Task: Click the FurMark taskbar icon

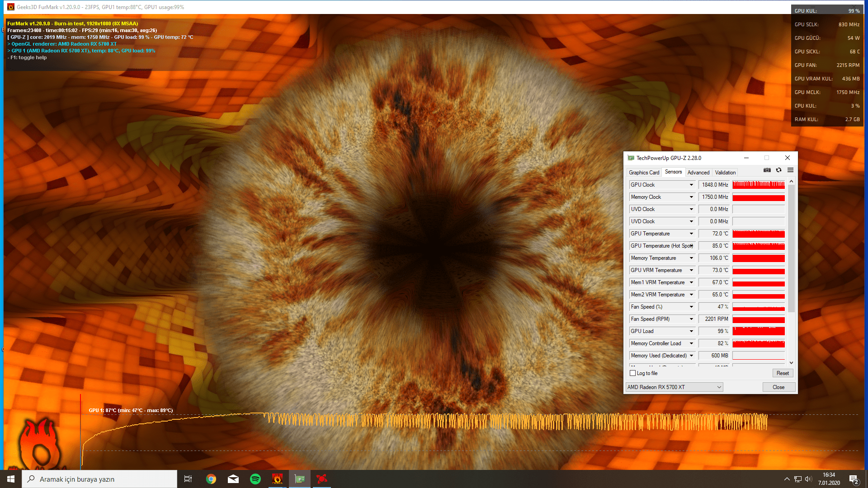Action: [278, 479]
